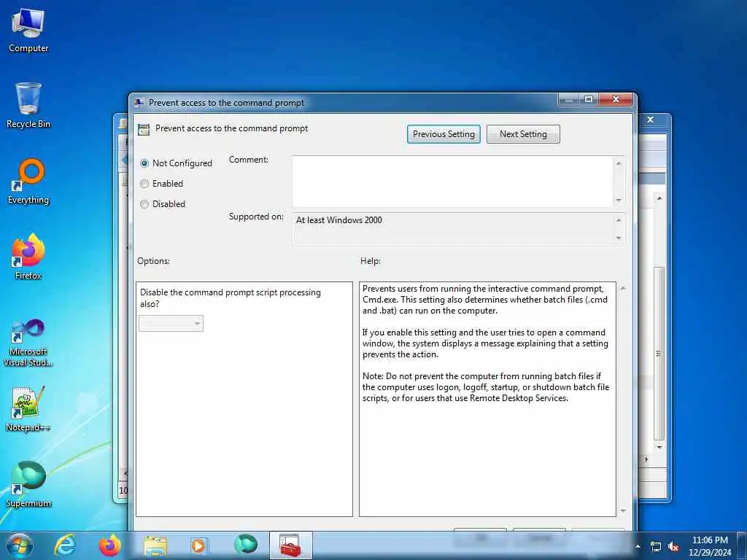Click background window scrollbar up arrow
This screenshot has width=747, height=560.
(x=659, y=198)
